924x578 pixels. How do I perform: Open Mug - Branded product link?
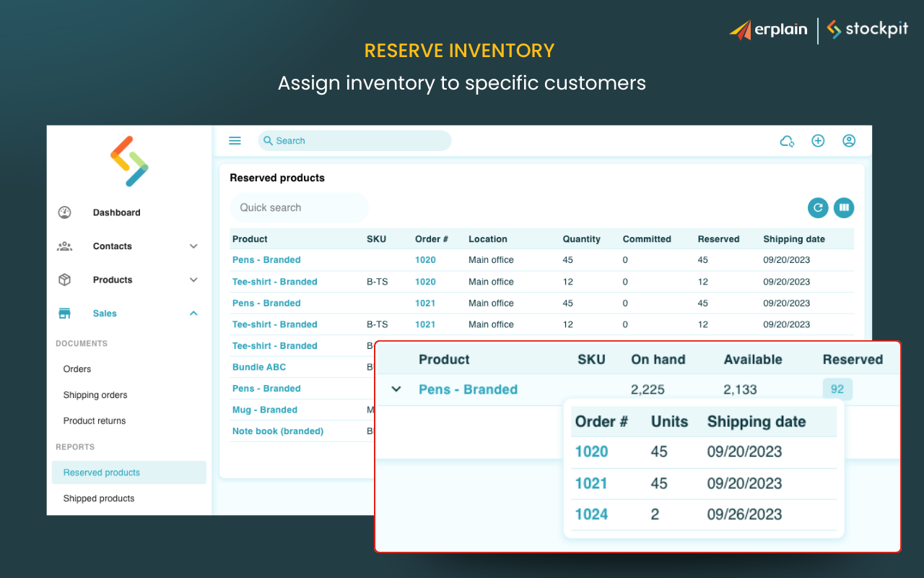(265, 410)
